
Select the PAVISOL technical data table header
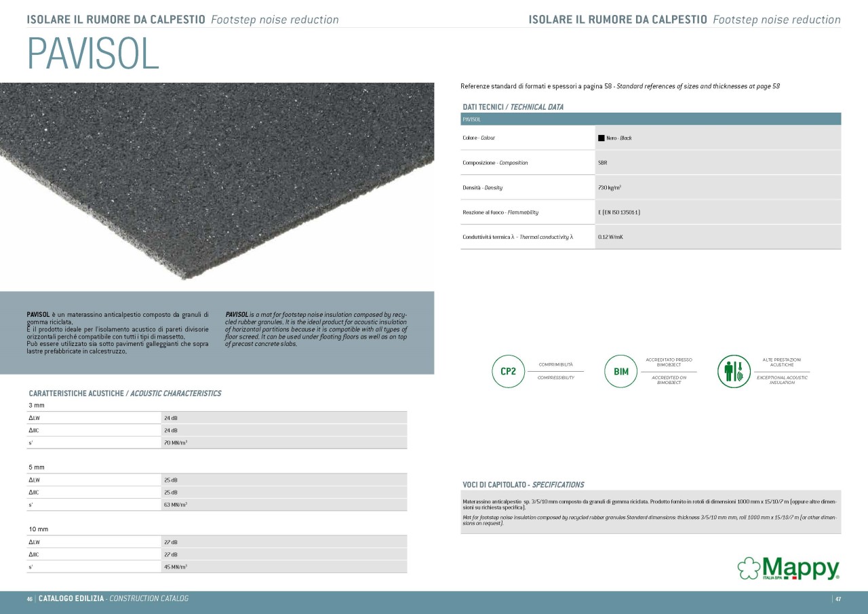650,119
